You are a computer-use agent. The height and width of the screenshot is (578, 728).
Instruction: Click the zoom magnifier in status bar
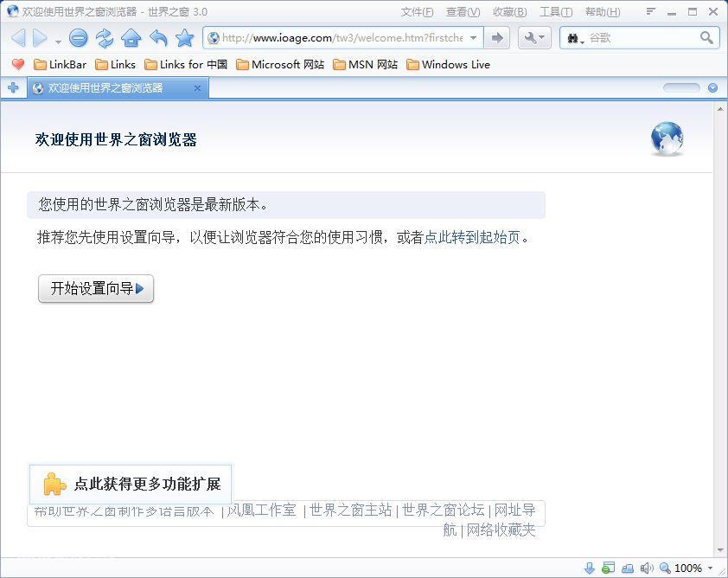pyautogui.click(x=666, y=568)
